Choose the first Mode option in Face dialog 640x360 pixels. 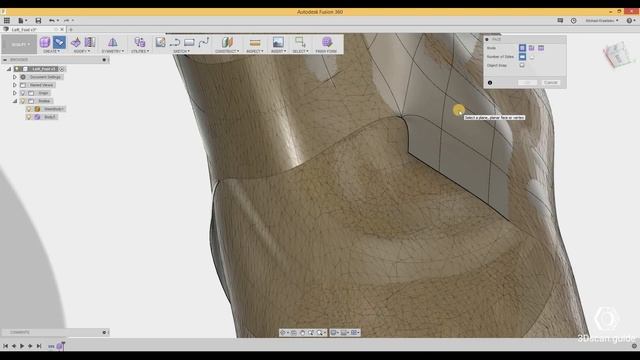[522, 48]
